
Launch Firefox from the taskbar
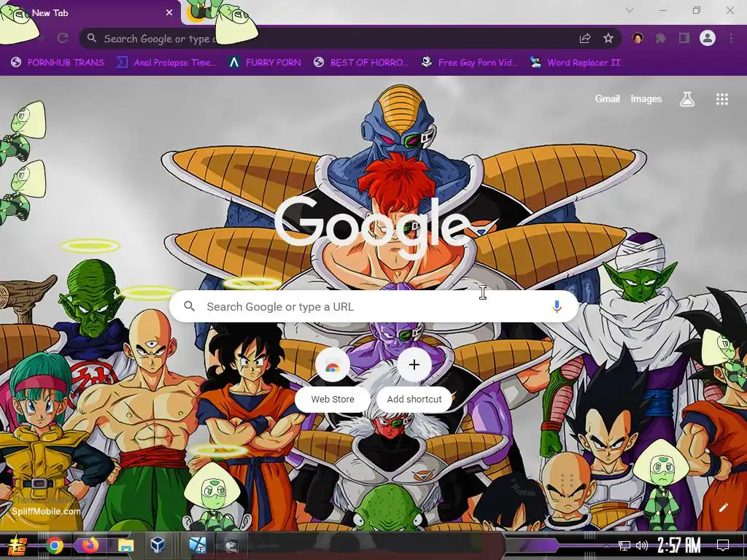coord(90,545)
